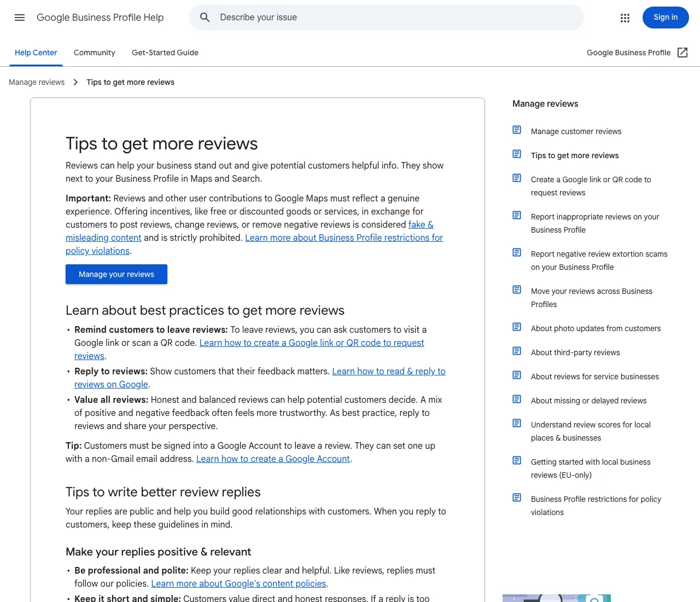Viewport: 700px width, 602px height.
Task: Open Learn how to read & reply to reviews link
Action: [389, 371]
